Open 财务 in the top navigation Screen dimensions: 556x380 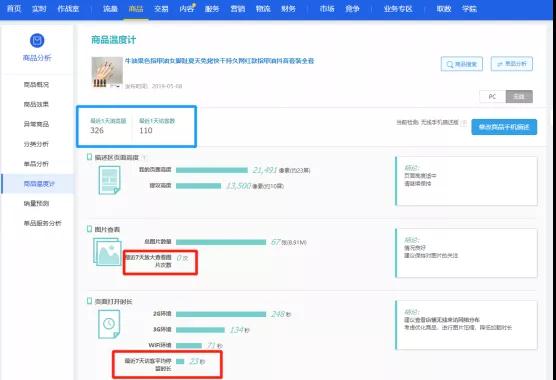tap(288, 9)
